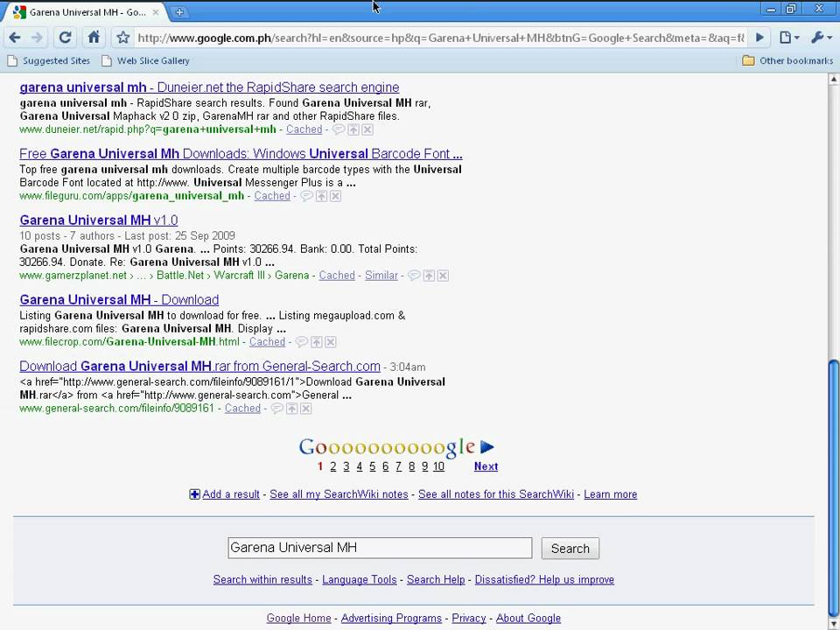840x630 pixels.
Task: Click Add a result link
Action: pos(231,494)
